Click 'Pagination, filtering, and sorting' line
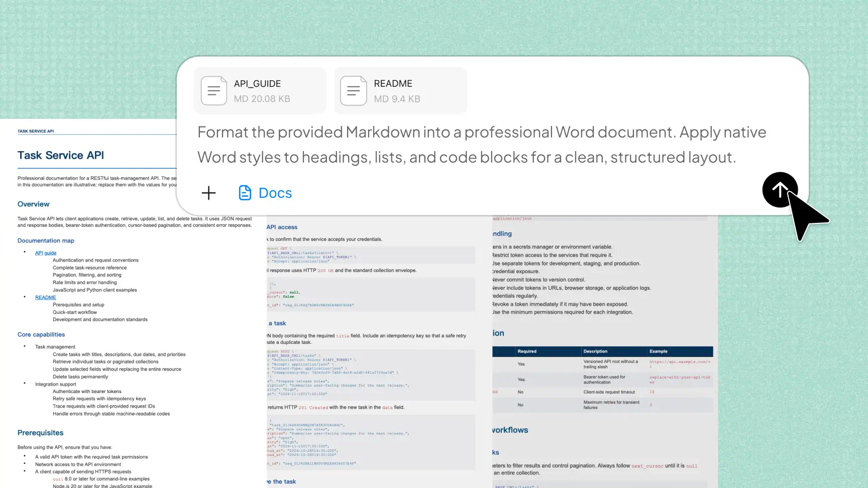 tap(87, 275)
